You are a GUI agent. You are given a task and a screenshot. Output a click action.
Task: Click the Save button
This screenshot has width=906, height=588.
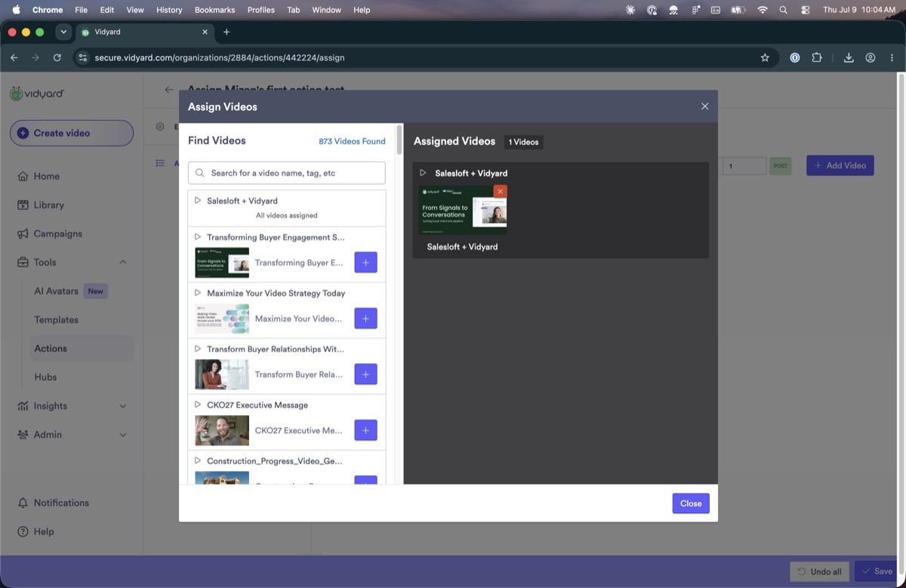click(x=877, y=571)
